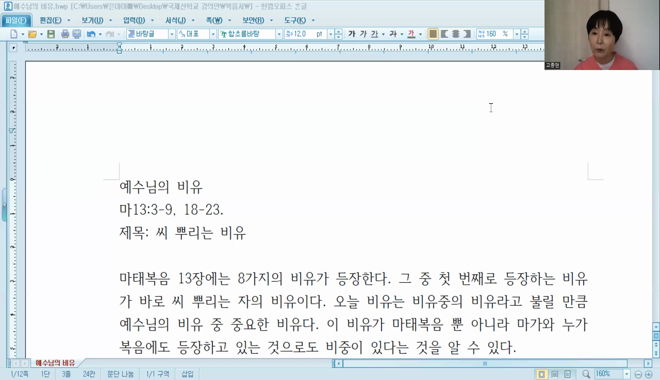660x380 pixels.
Task: Click the 파일(F) button
Action: [16, 20]
